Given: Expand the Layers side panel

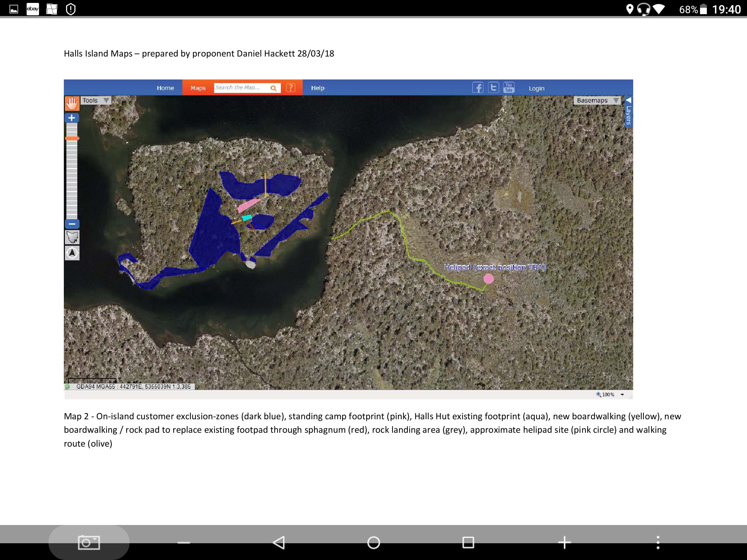Looking at the screenshot, I should click(628, 112).
